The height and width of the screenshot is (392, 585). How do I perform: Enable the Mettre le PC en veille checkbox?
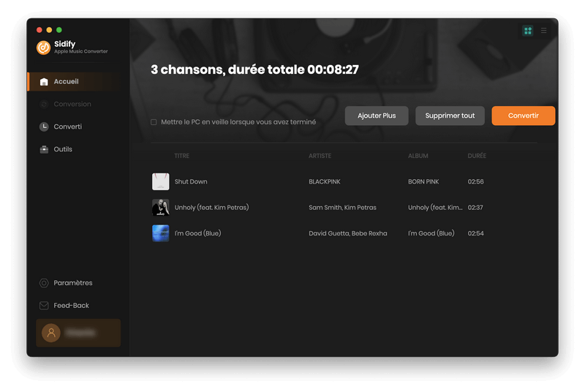(154, 122)
